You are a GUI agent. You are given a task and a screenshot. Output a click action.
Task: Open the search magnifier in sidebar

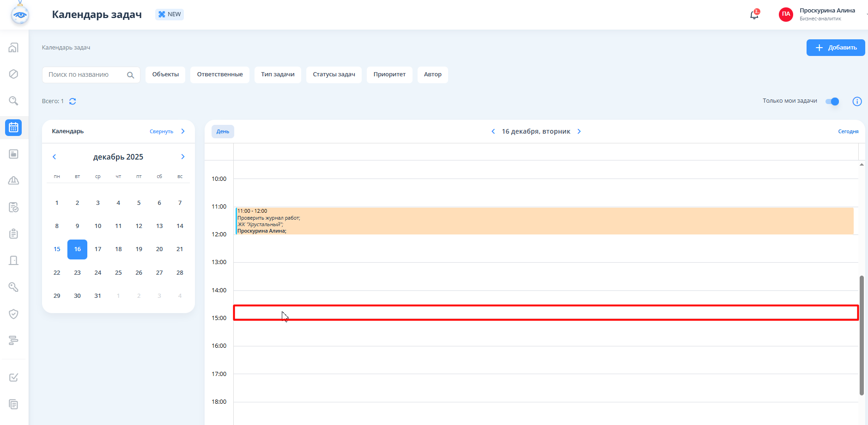tap(14, 101)
